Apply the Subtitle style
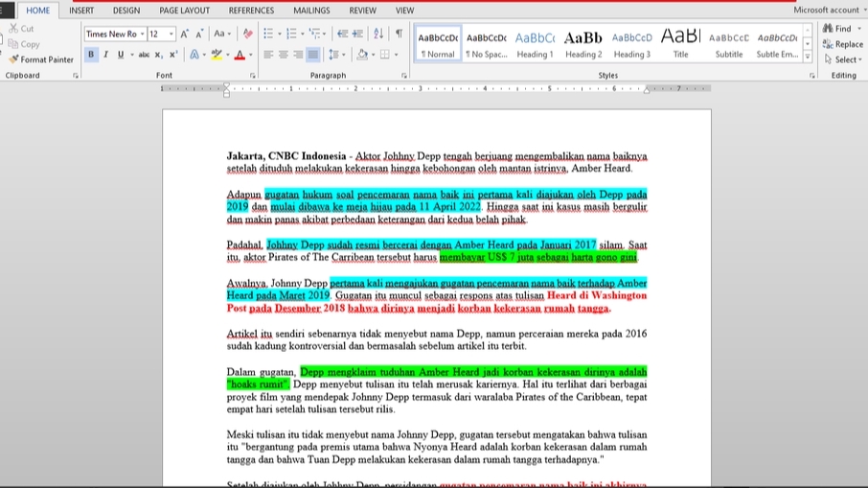This screenshot has height=488, width=868. pos(729,44)
